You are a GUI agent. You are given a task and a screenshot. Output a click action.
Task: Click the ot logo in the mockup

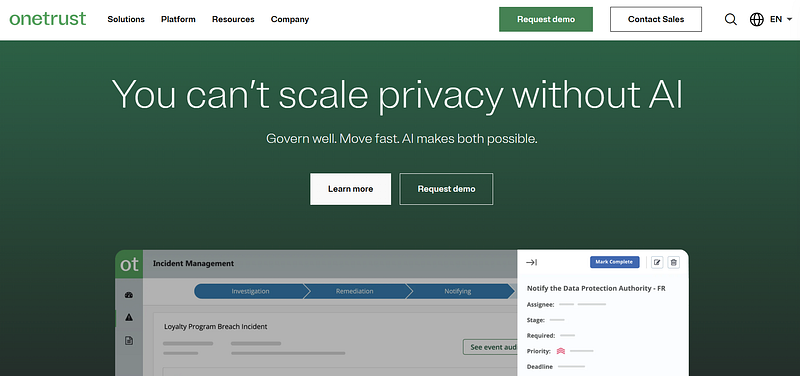tap(129, 264)
